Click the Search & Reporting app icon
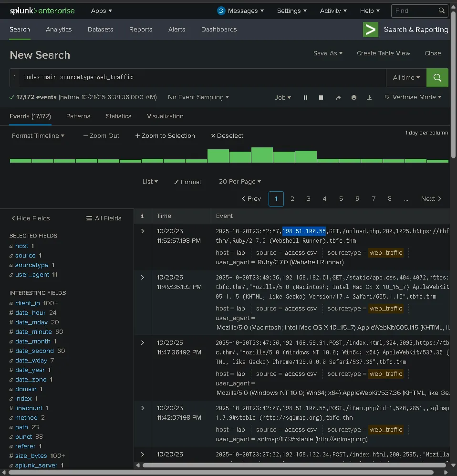This screenshot has height=476, width=457. click(x=370, y=30)
